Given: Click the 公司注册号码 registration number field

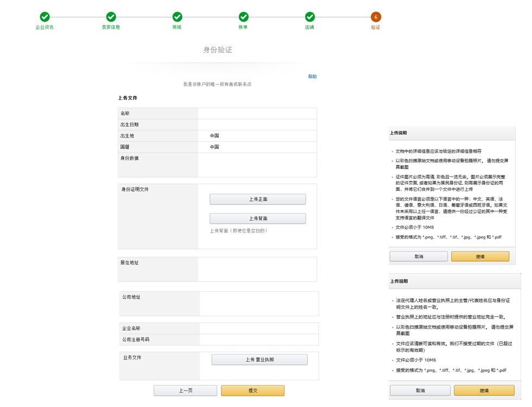Looking at the screenshot, I should 258,339.
